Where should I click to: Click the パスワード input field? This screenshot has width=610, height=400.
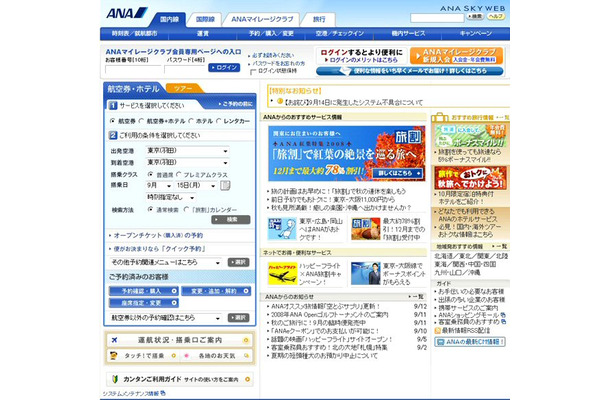[x=184, y=69]
